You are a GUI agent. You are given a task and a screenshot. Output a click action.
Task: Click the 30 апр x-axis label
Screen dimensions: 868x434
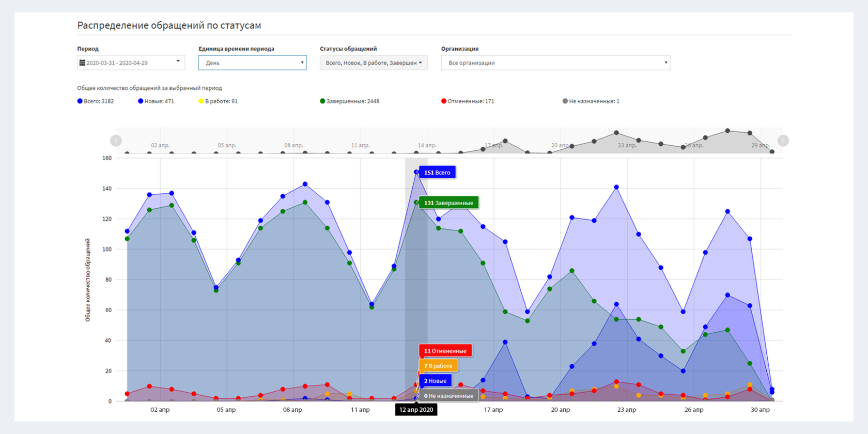(761, 410)
